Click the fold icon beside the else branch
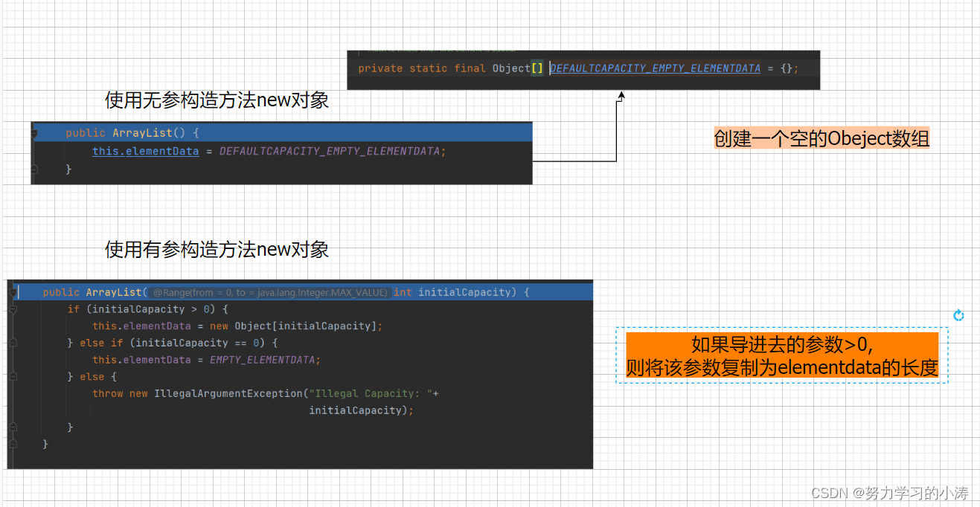980x507 pixels. pos(12,375)
